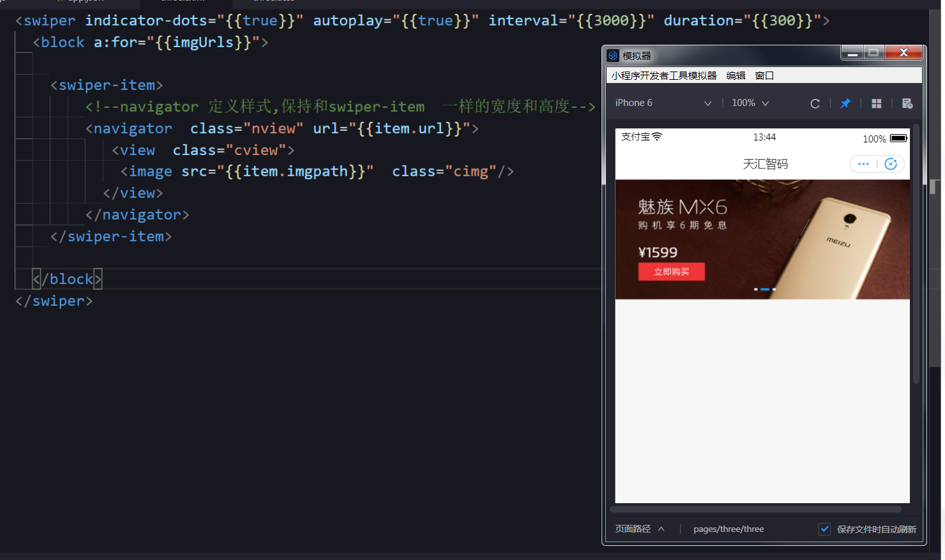Open the 窗口 menu in simulator
The image size is (945, 560).
(x=764, y=75)
